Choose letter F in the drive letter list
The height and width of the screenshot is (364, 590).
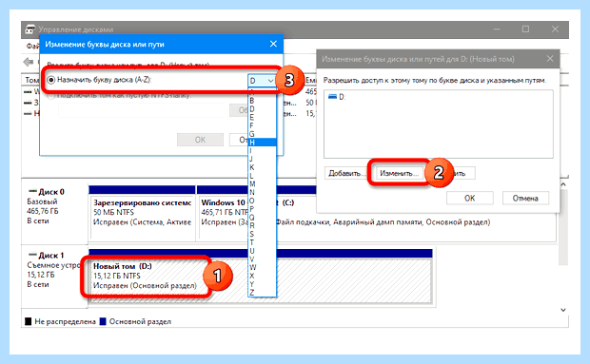(262, 125)
